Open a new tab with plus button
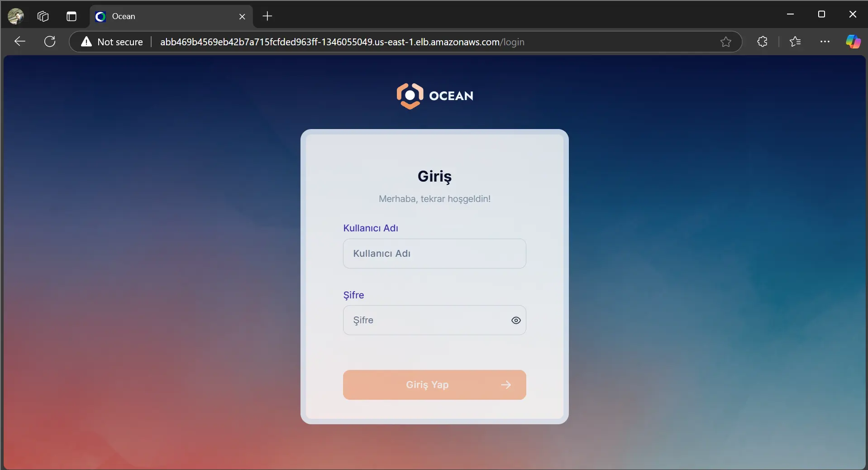Viewport: 868px width, 470px height. click(267, 16)
